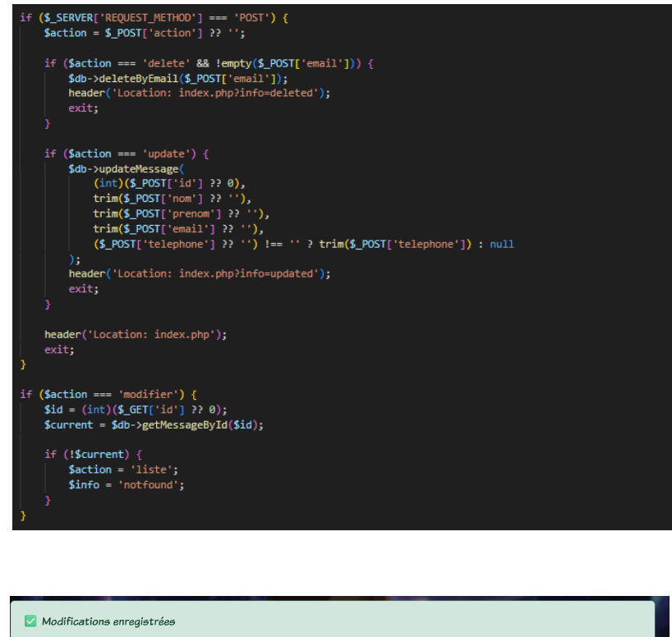Click the plain 'Location: index.php' header line
672x637 pixels.
(x=136, y=335)
